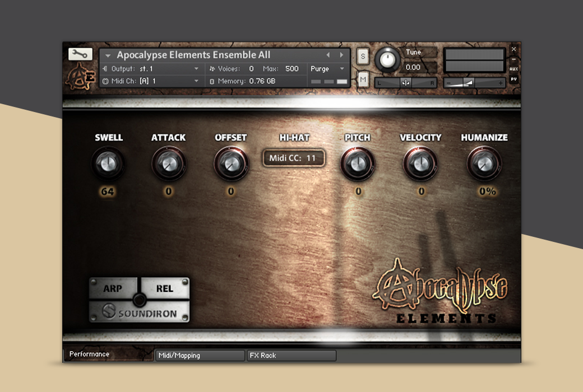Click the Apocalypse Elements AE logo icon

coord(81,76)
